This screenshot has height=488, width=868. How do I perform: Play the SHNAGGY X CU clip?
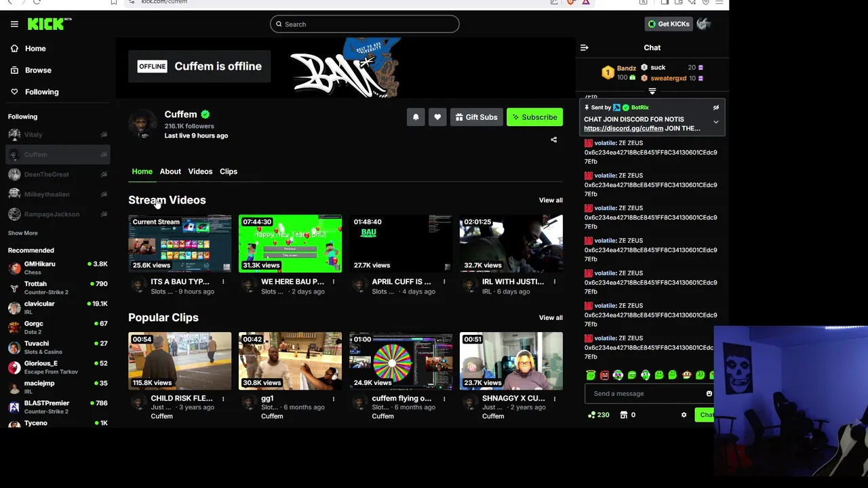pos(511,361)
